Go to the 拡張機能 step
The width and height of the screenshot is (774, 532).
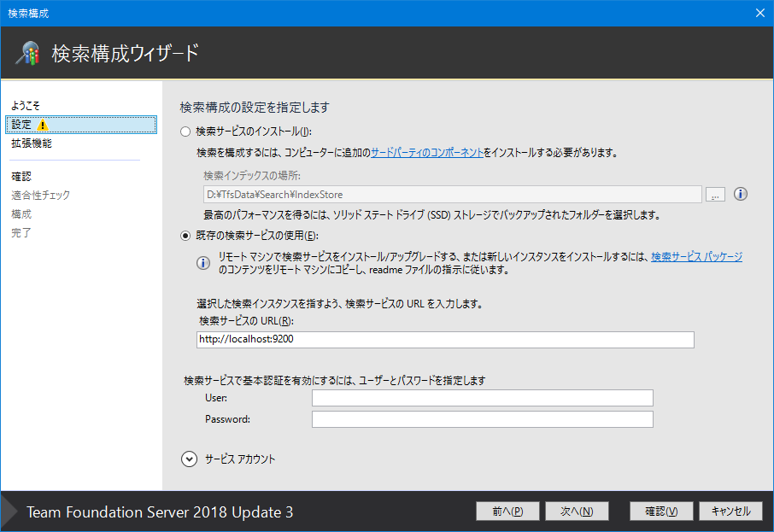[x=32, y=143]
